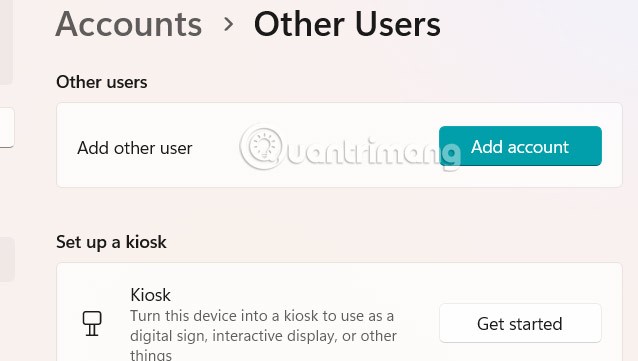This screenshot has height=361, width=638.
Task: Click the words 'digital sign' in description
Action: point(168,336)
